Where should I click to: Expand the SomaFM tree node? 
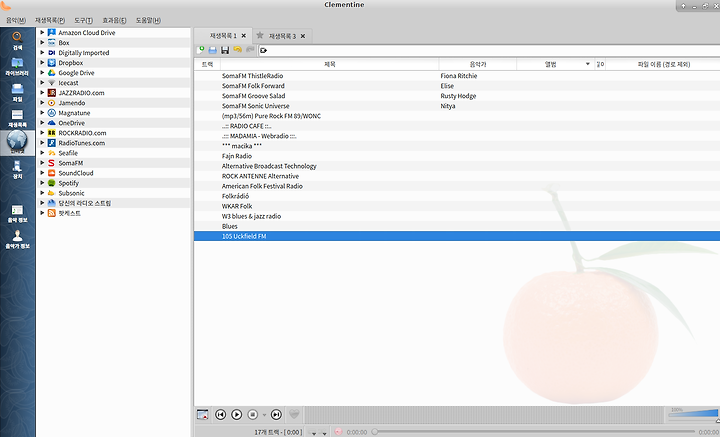pyautogui.click(x=42, y=163)
